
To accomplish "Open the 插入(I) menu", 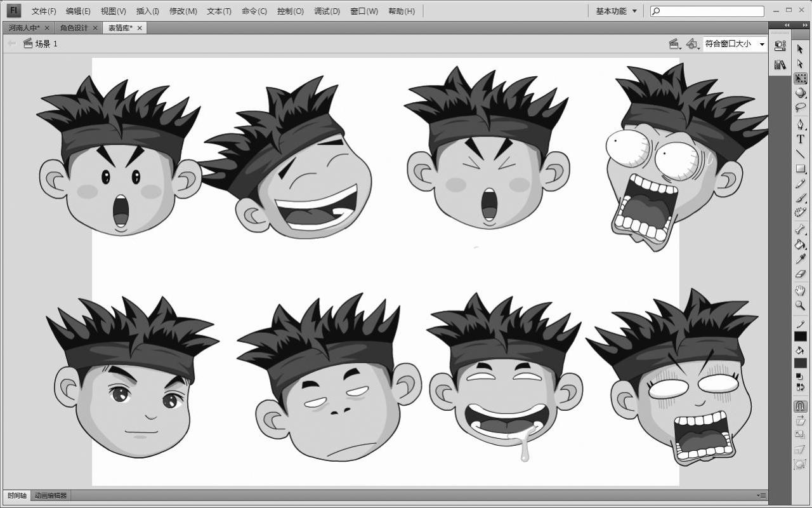I will click(148, 11).
